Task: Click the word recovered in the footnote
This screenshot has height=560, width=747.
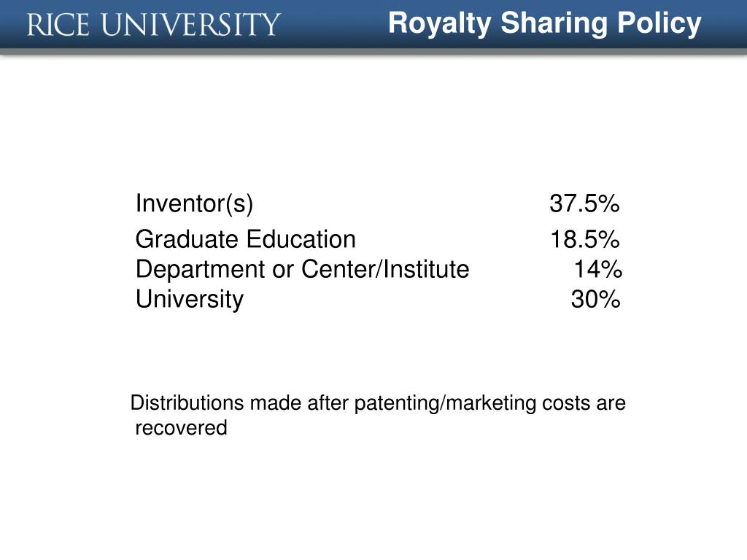Action: 181,427
